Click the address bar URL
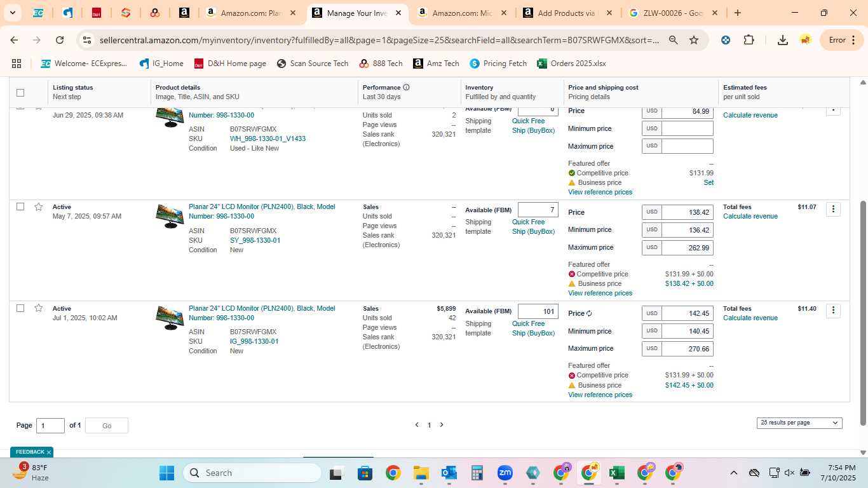The image size is (868, 488). click(x=379, y=40)
